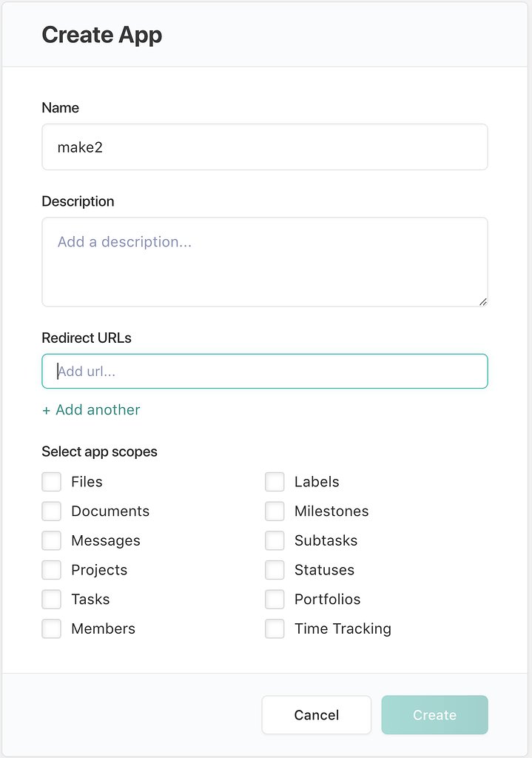The height and width of the screenshot is (758, 532).
Task: Check the Labels scope
Action: pyautogui.click(x=275, y=481)
